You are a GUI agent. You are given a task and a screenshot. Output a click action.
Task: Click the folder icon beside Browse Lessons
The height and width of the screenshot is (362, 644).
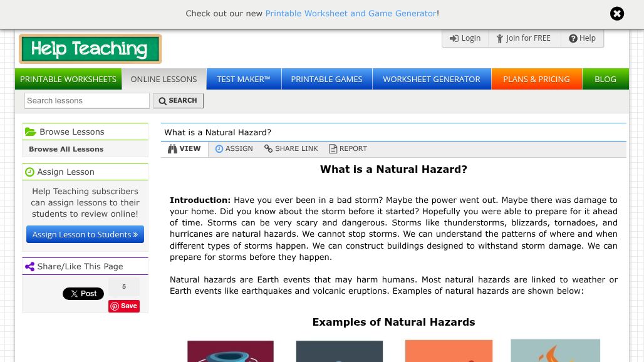pos(31,132)
